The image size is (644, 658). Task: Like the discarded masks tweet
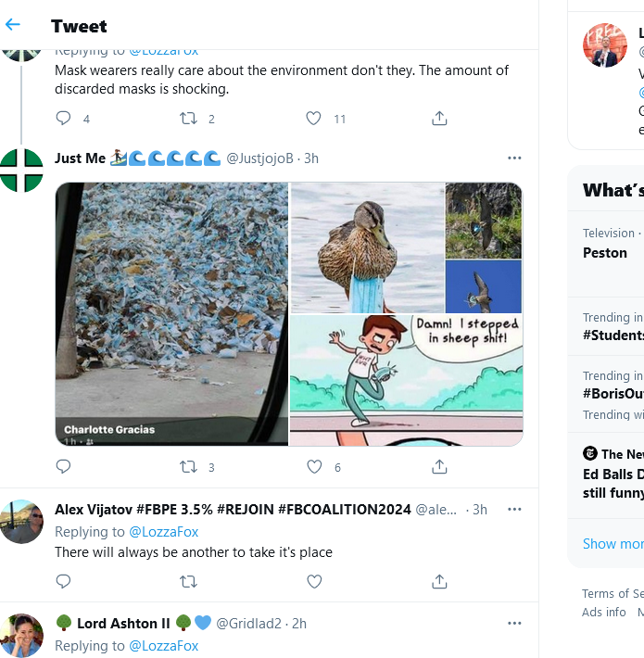[313, 119]
